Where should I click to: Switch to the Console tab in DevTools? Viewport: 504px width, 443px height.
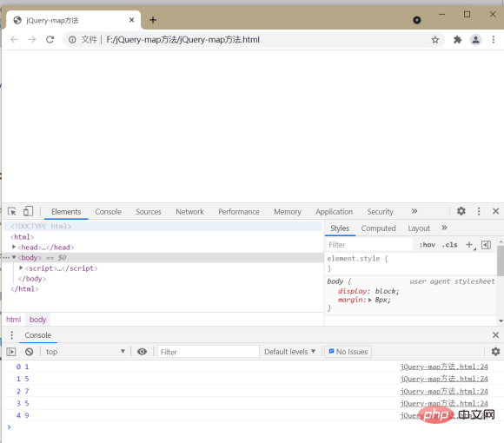click(109, 212)
